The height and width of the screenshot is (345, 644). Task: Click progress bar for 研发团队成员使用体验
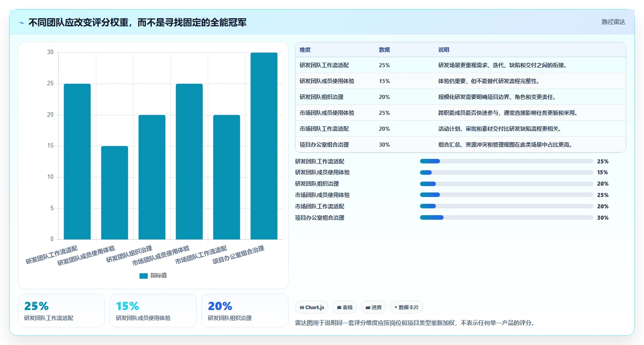(507, 172)
